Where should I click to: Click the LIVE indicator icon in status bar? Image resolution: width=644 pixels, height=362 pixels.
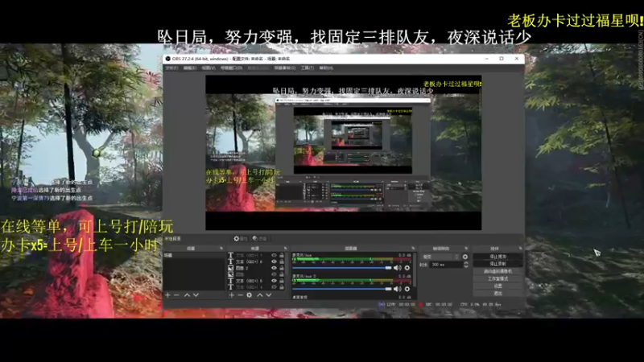click(x=381, y=305)
